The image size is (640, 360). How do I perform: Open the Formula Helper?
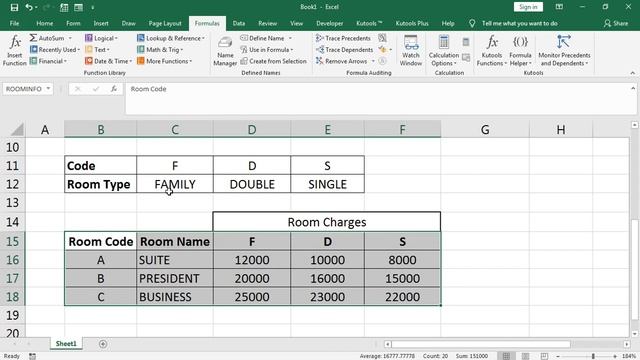click(x=520, y=51)
